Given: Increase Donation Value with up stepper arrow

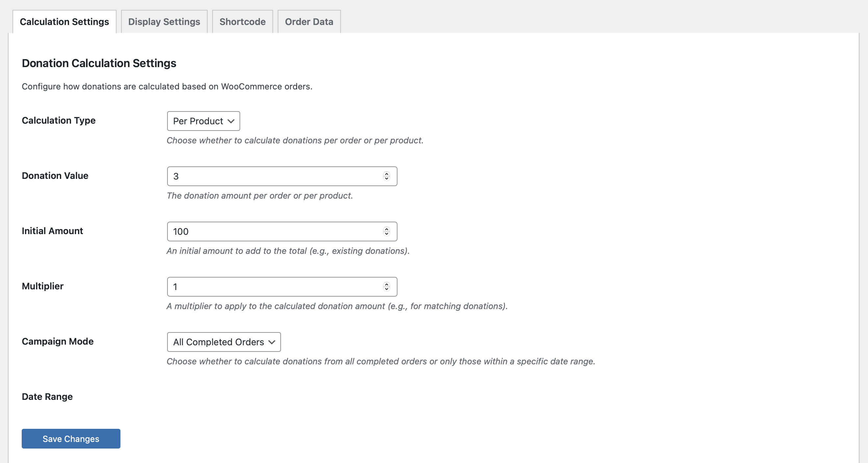Looking at the screenshot, I should pos(387,174).
